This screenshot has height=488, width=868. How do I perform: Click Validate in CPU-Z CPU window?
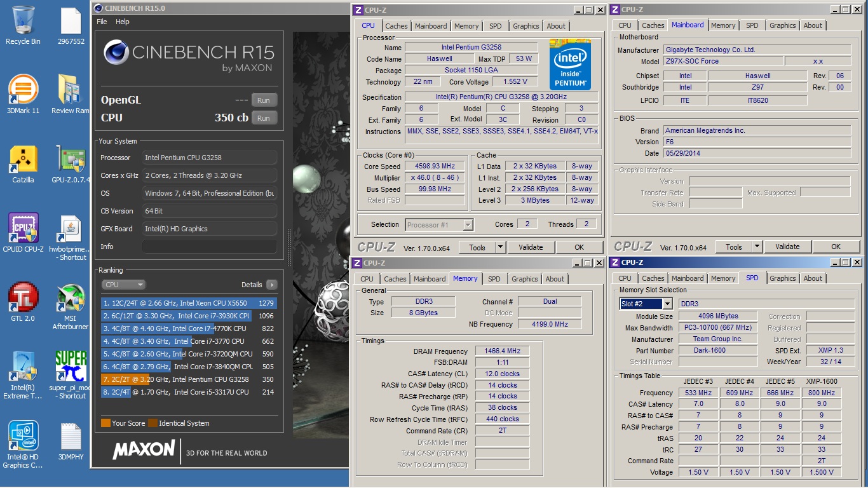531,247
